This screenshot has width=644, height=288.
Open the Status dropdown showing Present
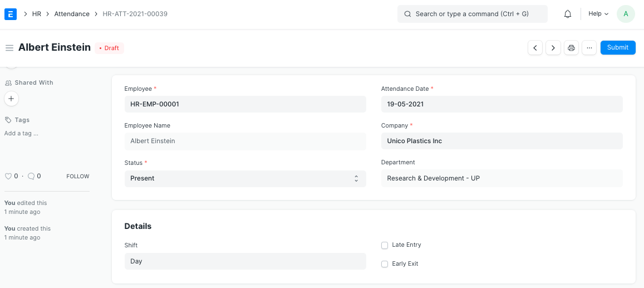point(245,178)
